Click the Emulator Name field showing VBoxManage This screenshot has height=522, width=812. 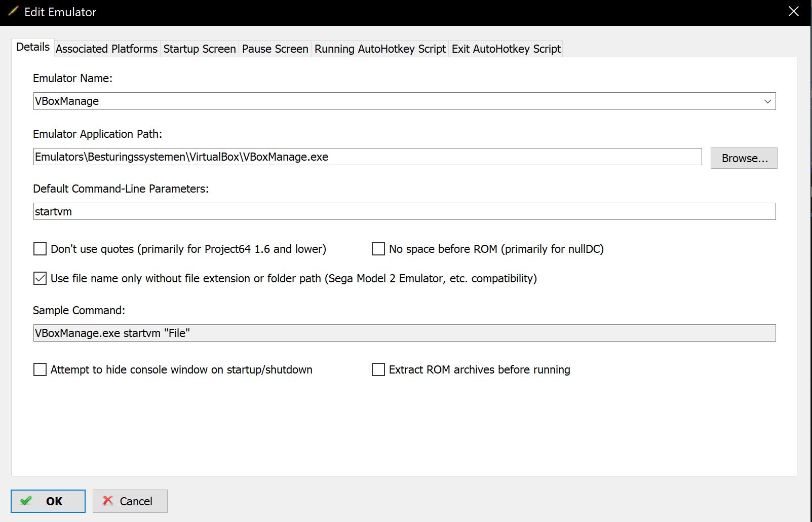(x=404, y=101)
